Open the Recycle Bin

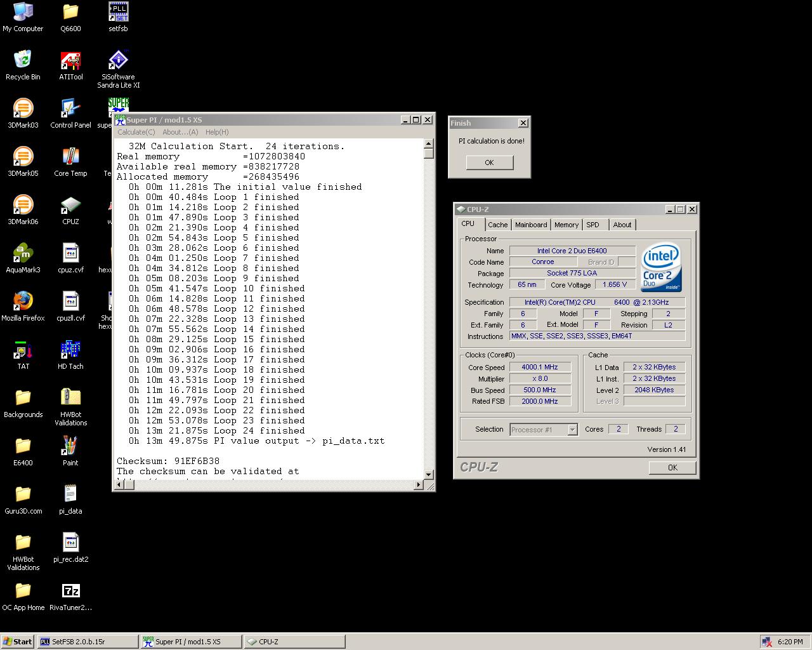23,65
